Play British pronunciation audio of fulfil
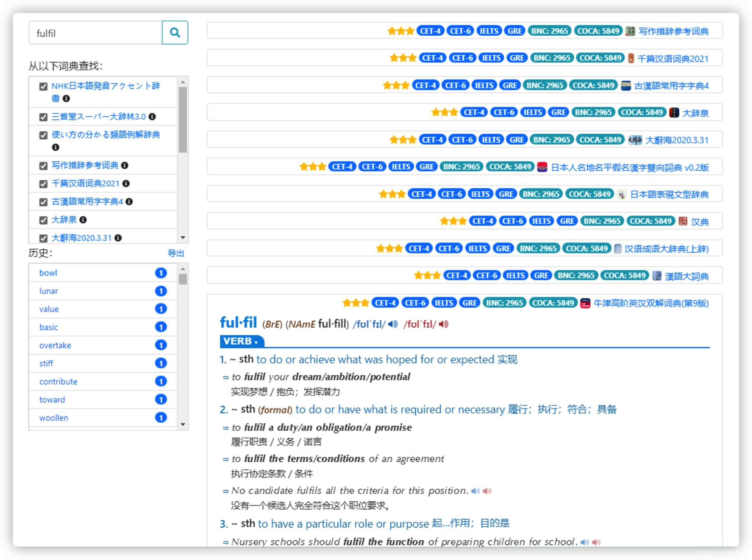Screen dimensions: 752x560 [393, 324]
